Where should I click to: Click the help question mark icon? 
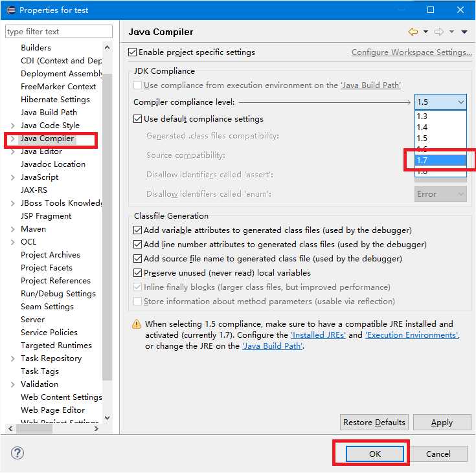coord(17,454)
